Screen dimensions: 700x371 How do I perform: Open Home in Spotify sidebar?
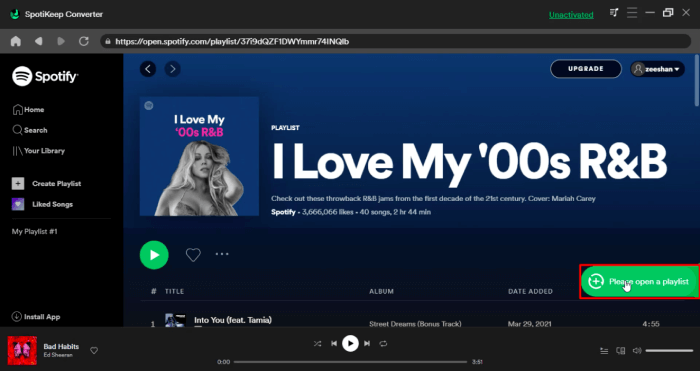(x=29, y=110)
